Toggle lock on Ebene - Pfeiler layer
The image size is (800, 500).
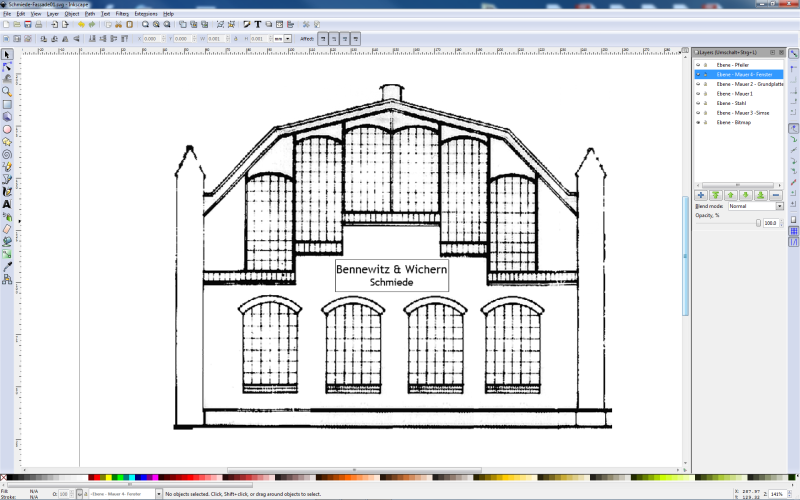[706, 65]
